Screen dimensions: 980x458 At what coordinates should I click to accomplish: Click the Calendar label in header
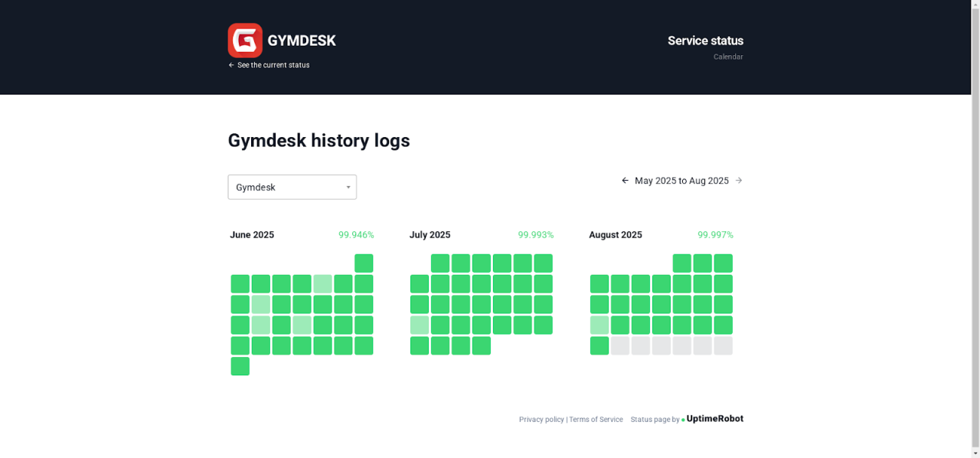click(728, 57)
